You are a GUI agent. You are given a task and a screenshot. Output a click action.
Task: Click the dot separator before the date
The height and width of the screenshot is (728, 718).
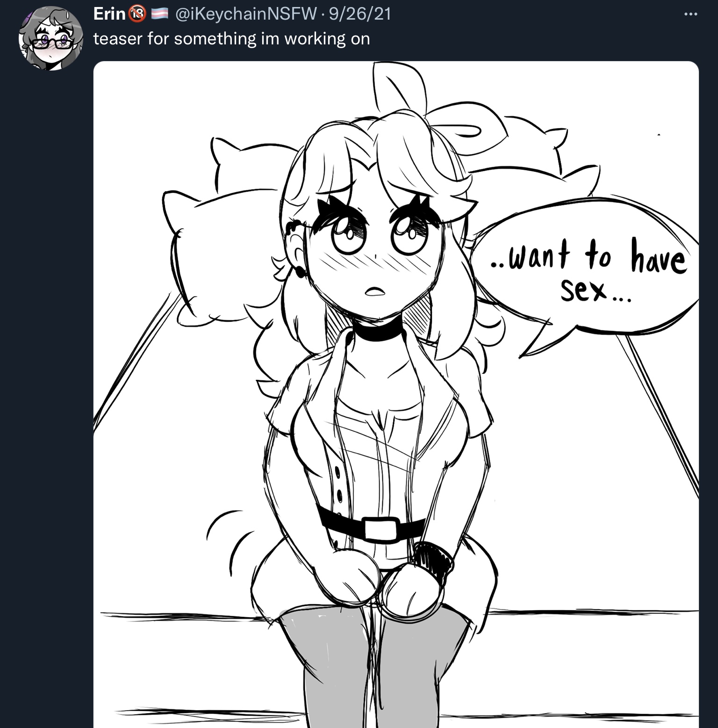point(323,14)
